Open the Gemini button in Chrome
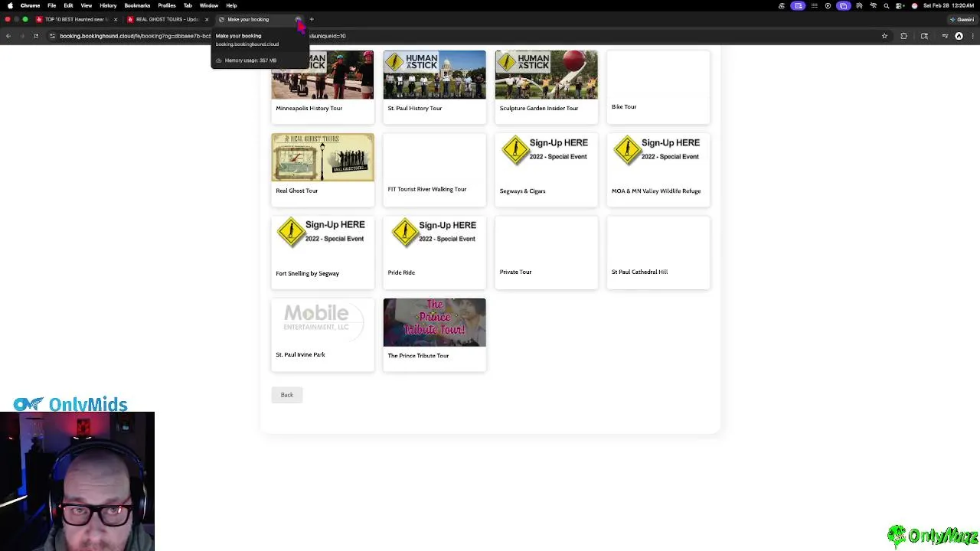This screenshot has height=551, width=980. click(x=962, y=19)
